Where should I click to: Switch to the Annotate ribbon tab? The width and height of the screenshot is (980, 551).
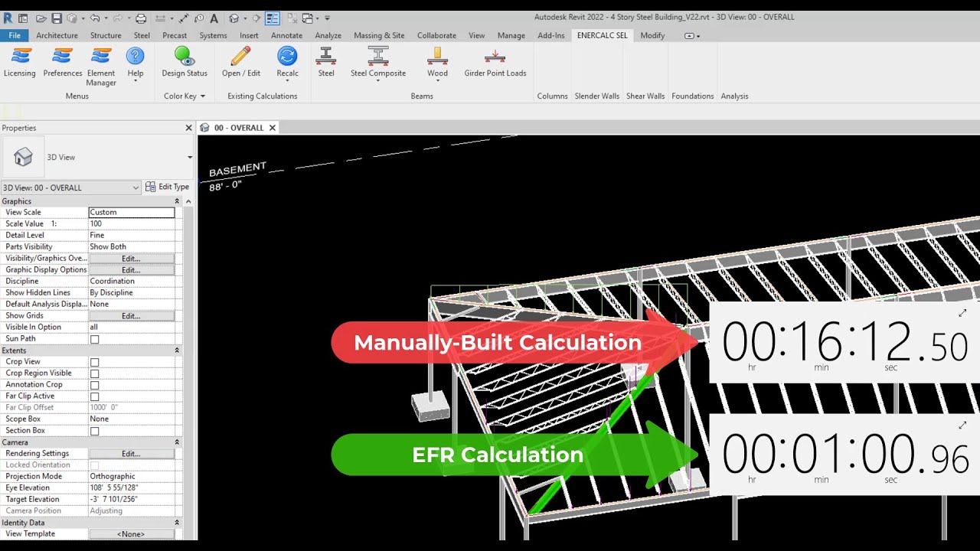click(286, 35)
